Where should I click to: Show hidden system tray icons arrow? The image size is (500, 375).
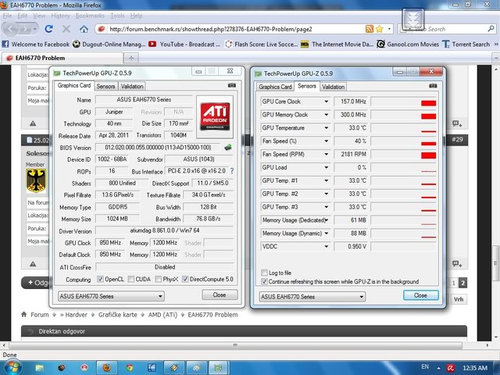tap(439, 368)
